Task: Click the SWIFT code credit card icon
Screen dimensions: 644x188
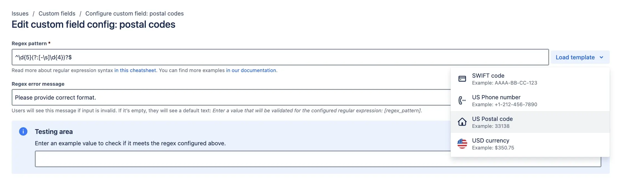Action: click(x=462, y=79)
